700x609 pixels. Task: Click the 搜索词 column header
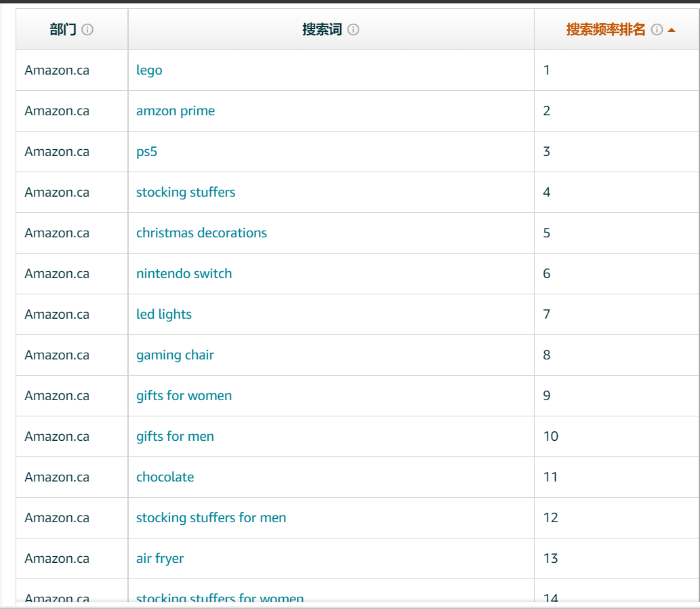322,30
